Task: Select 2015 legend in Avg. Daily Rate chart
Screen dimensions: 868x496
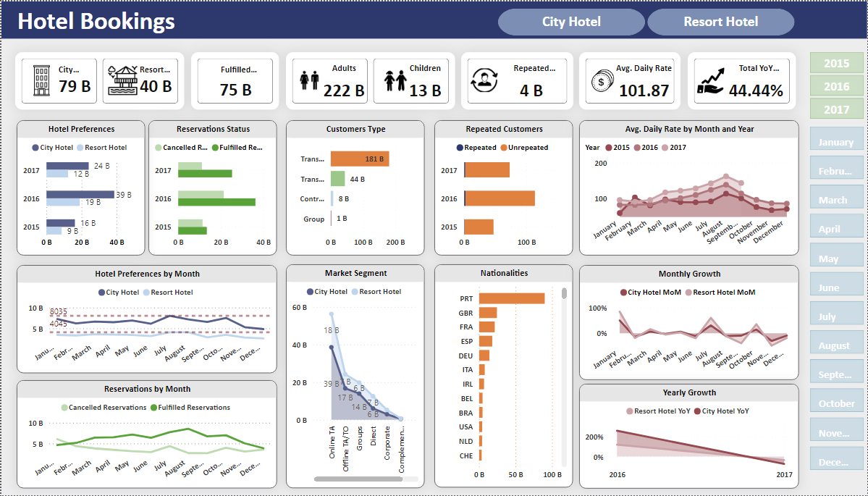Action: coord(618,147)
